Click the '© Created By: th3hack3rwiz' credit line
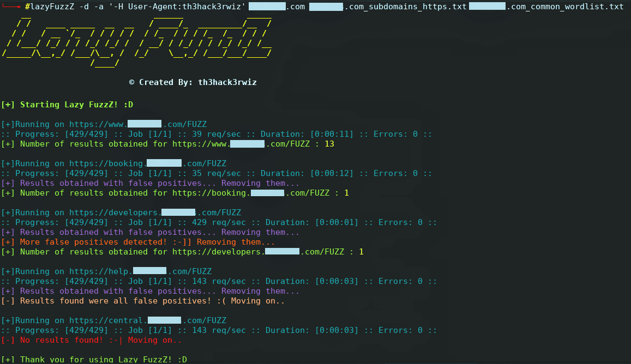This screenshot has height=364, width=631. (x=193, y=82)
